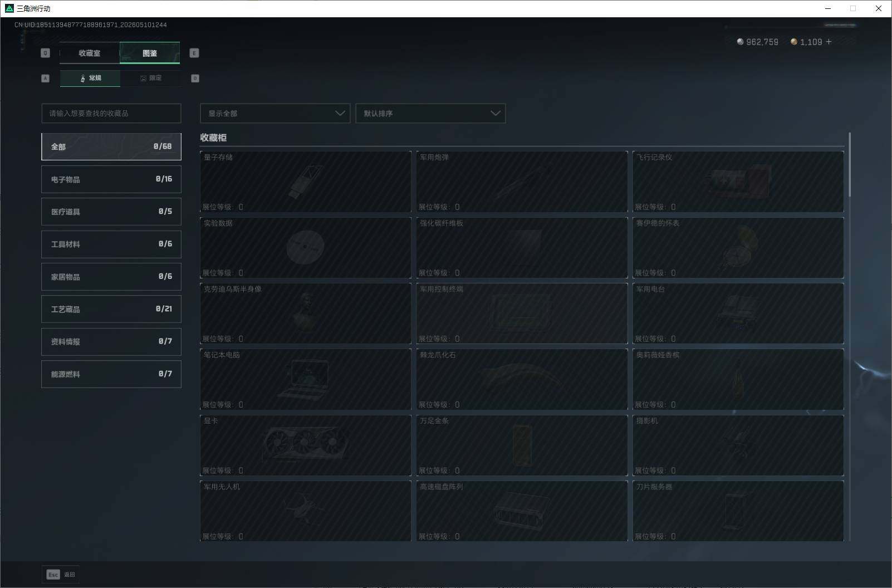The width and height of the screenshot is (892, 588).
Task: Click the Q key hint icon
Action: coord(46,53)
